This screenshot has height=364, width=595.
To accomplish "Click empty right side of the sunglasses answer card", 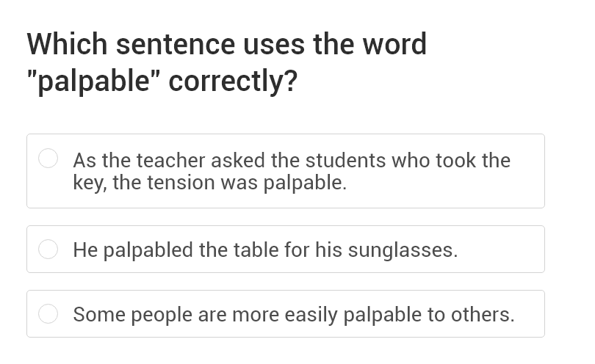I will point(507,250).
